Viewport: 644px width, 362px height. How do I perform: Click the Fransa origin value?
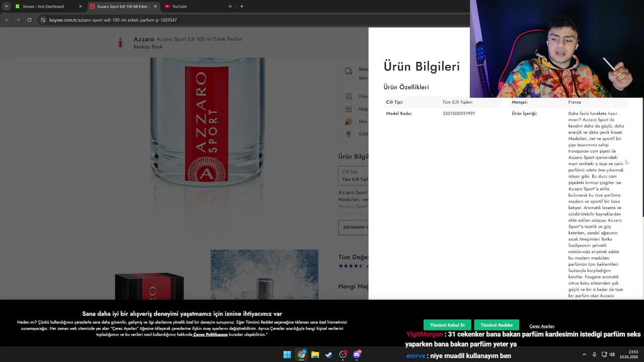(x=575, y=102)
